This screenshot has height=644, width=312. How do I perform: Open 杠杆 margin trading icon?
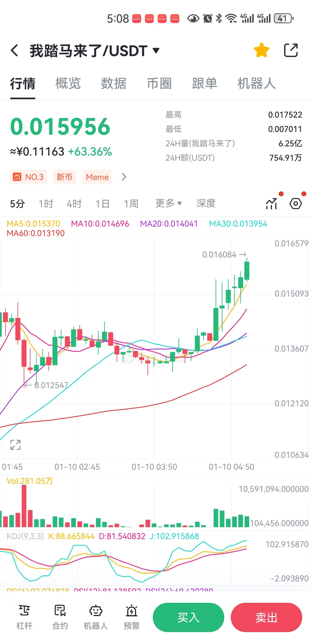pos(24,617)
